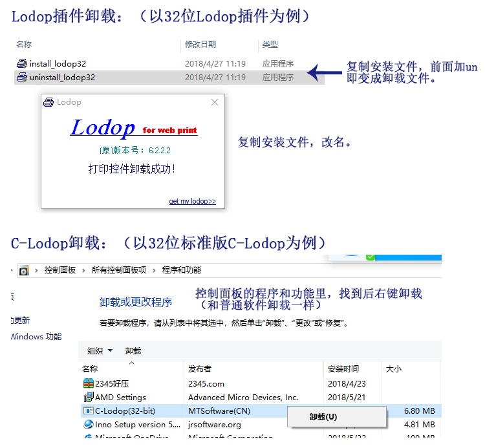This screenshot has width=485, height=448.
Task: Select the Inno Setup version 5 entry
Action: tap(138, 425)
